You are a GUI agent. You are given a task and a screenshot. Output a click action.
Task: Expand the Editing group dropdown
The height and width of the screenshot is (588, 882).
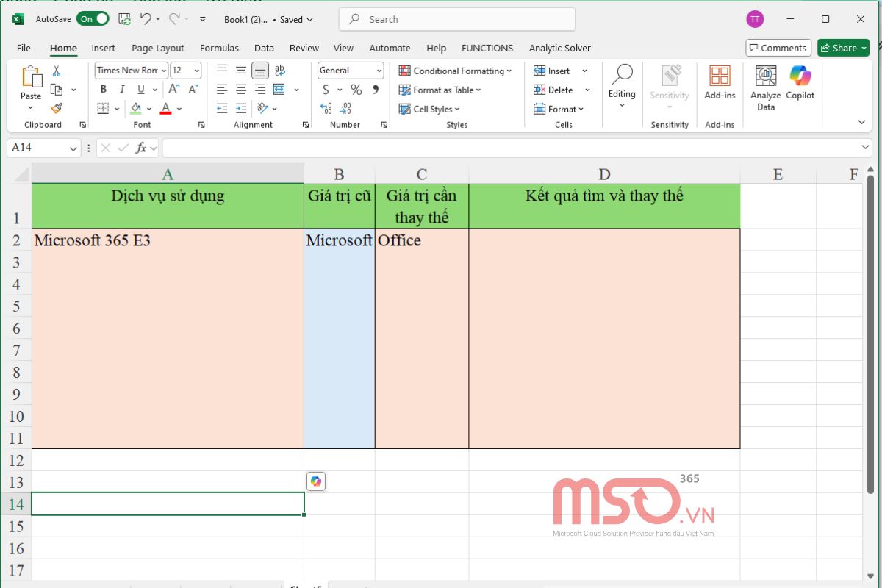[x=622, y=106]
